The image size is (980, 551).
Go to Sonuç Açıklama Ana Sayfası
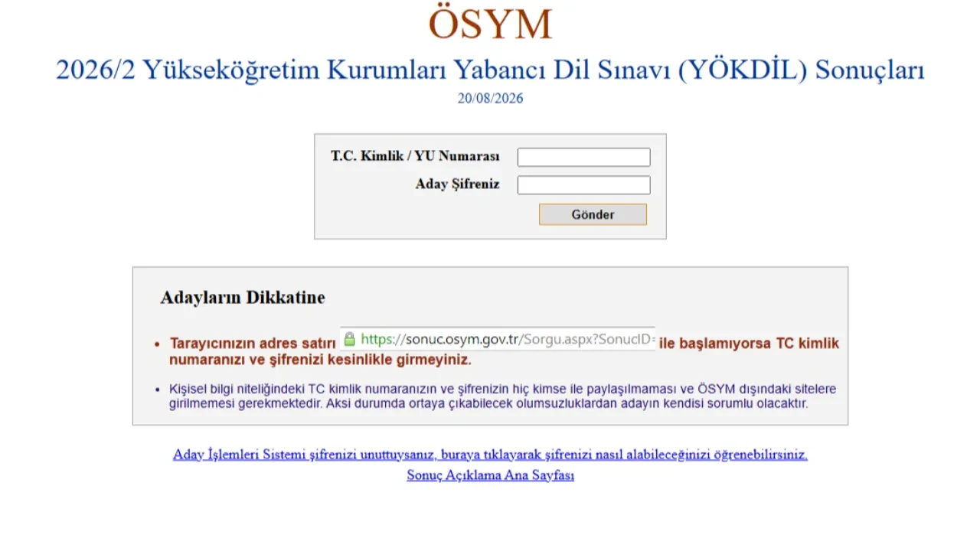(490, 475)
